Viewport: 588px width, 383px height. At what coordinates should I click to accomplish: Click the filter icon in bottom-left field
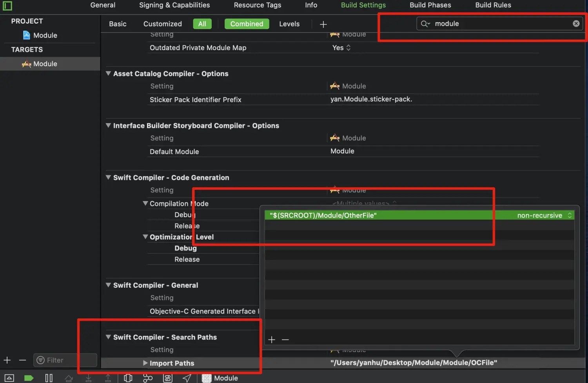(40, 360)
